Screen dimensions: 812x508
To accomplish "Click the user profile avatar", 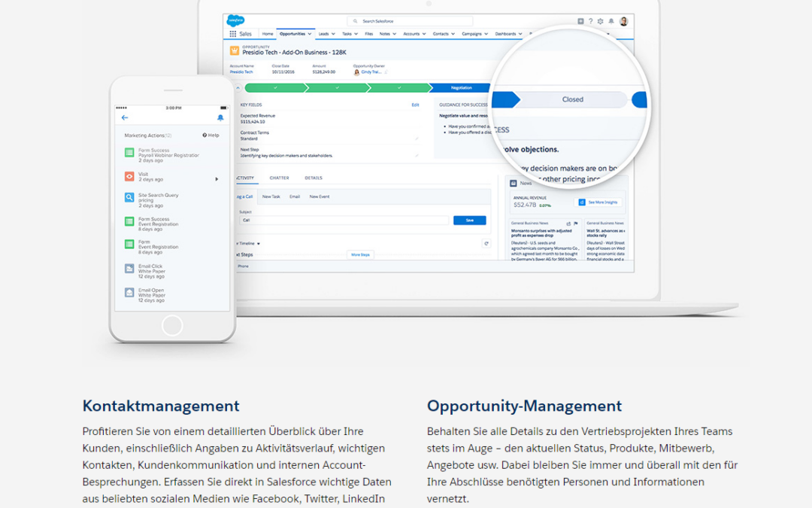I will click(x=623, y=21).
